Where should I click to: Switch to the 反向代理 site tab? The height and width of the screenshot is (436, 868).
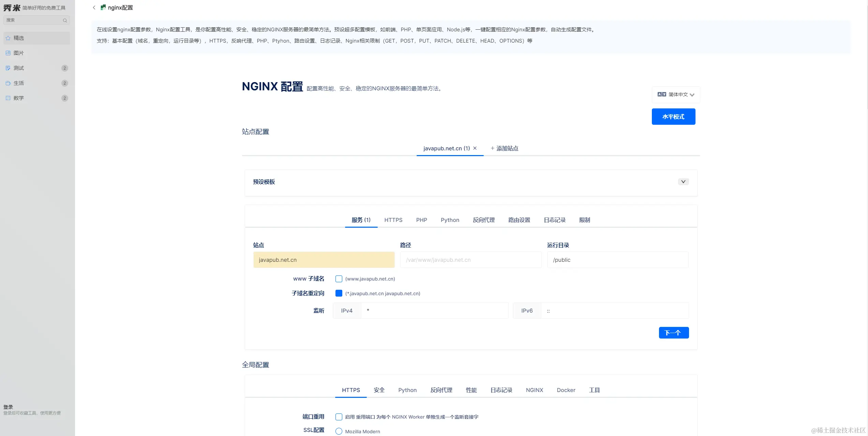(x=483, y=220)
